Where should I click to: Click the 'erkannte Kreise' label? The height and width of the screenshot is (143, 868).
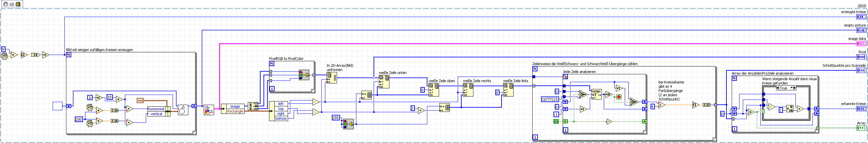854,104
